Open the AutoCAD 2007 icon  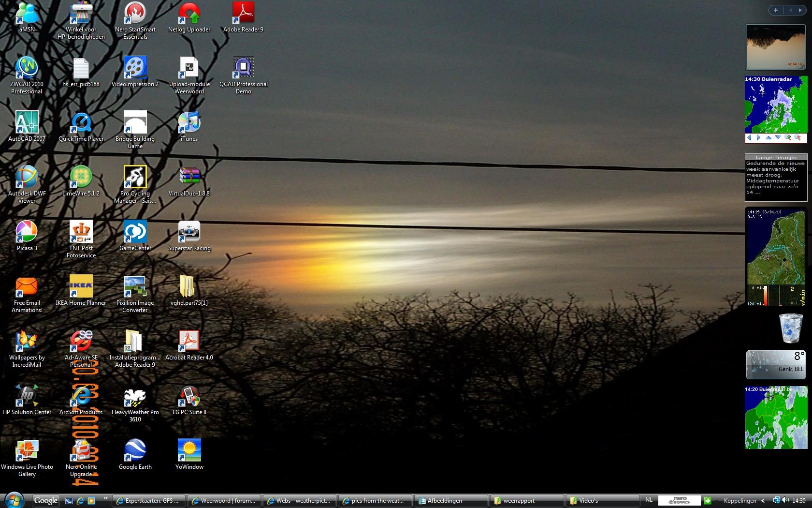(x=27, y=126)
